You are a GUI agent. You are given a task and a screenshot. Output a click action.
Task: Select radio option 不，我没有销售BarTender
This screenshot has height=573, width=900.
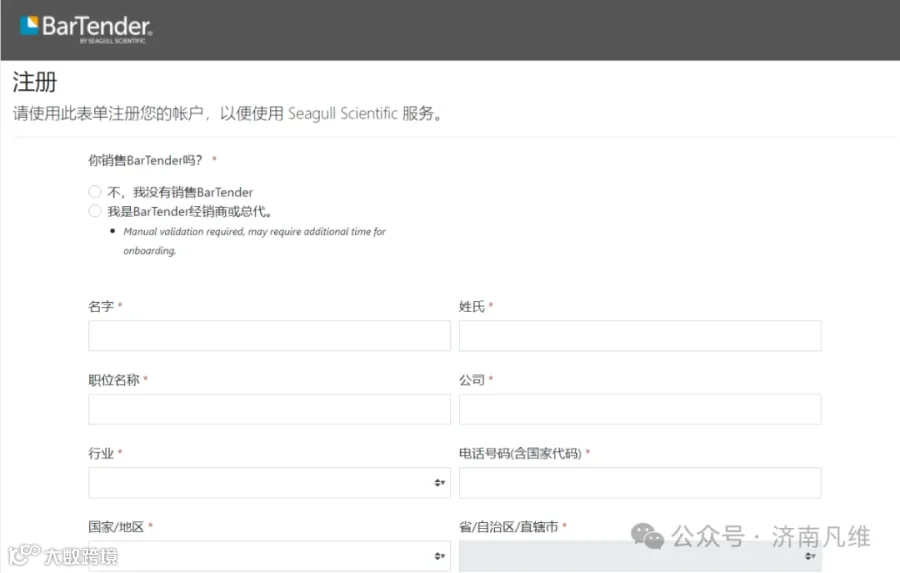point(95,192)
